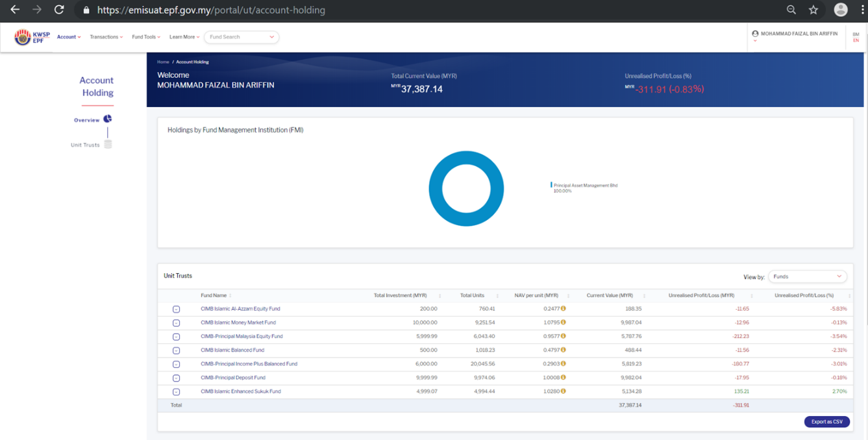View site security padlock info
Image resolution: width=868 pixels, height=440 pixels.
coord(86,10)
